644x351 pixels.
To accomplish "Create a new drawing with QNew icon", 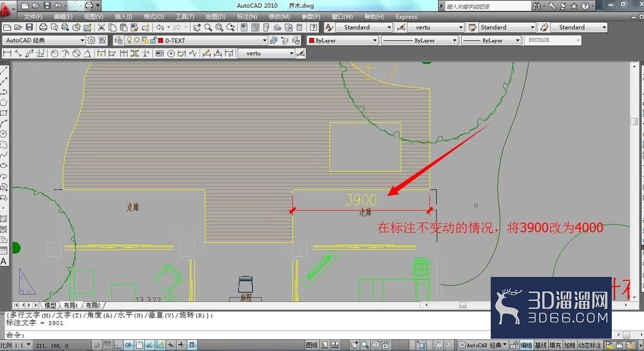I will click(7, 28).
